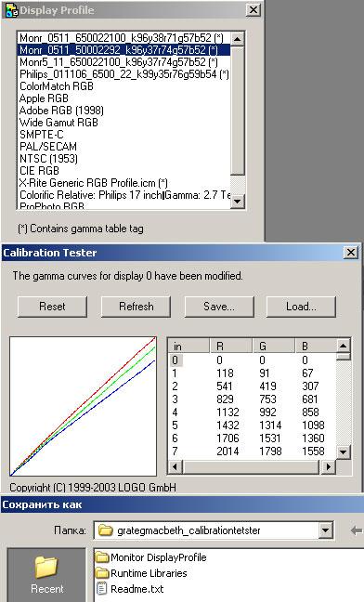Click the Save... button
This screenshot has height=602, width=364.
pos(219,307)
